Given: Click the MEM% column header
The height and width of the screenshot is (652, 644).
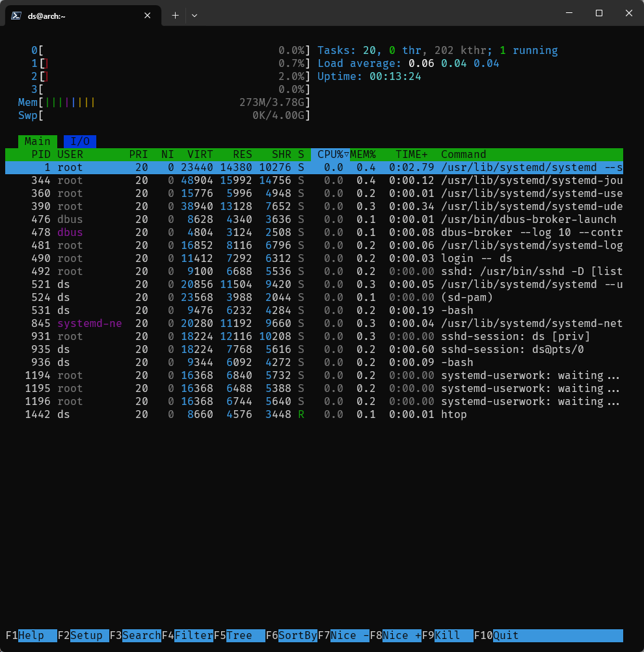Looking at the screenshot, I should (363, 154).
